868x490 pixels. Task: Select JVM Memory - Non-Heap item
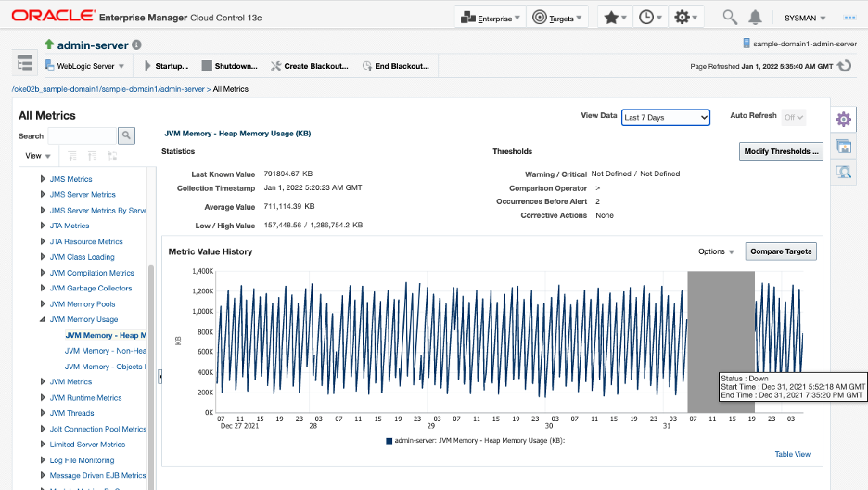[105, 351]
